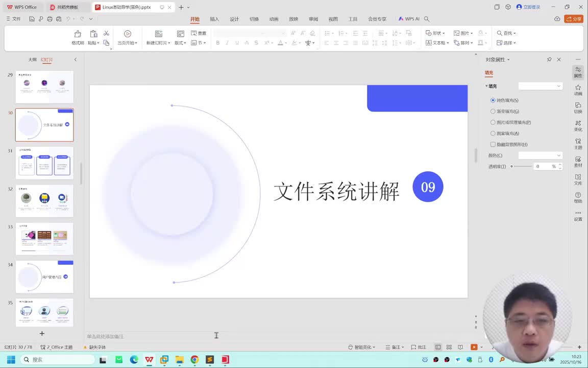The height and width of the screenshot is (368, 588).
Task: Open print preview in the quick toolbar
Action: 59,19
